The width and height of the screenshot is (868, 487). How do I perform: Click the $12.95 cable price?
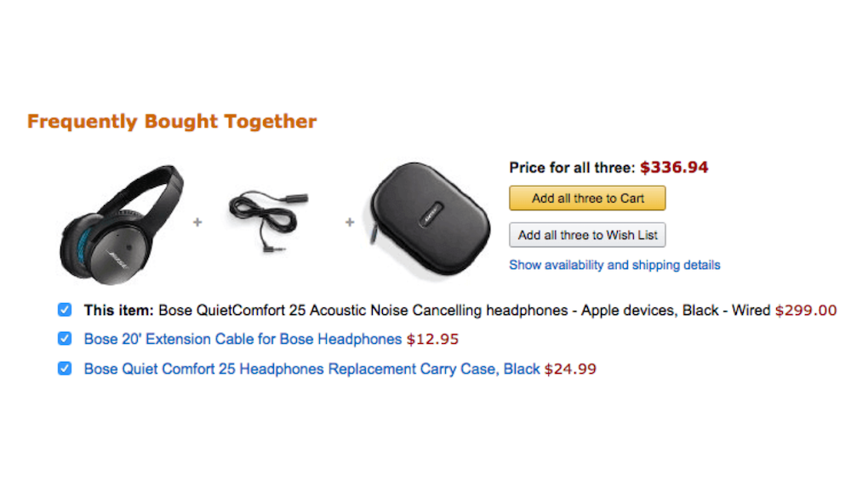(432, 340)
